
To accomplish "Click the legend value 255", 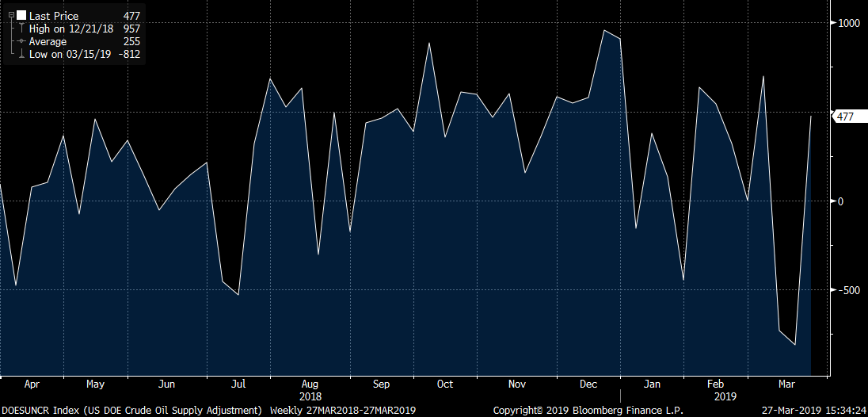I will 132,41.
